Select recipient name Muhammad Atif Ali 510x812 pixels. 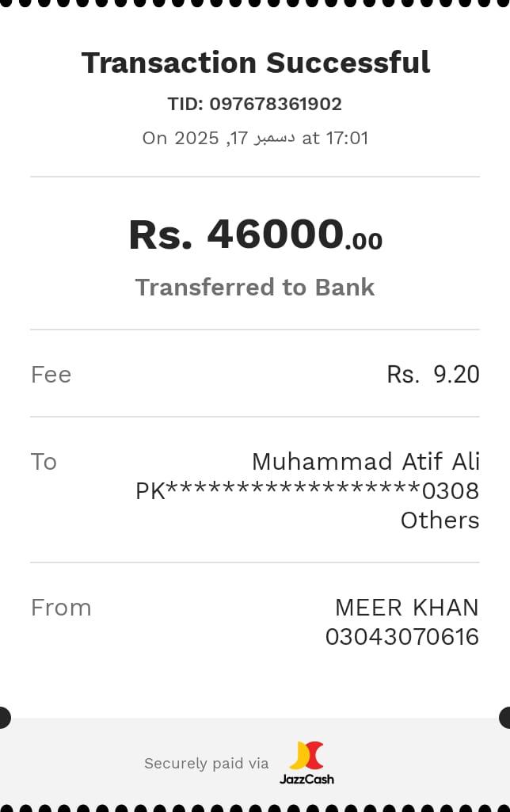click(x=365, y=461)
